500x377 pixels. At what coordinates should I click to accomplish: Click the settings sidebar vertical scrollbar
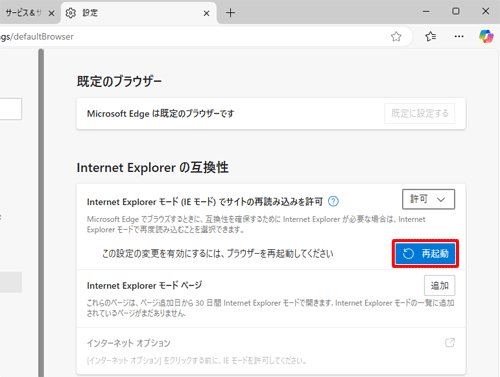point(41,213)
